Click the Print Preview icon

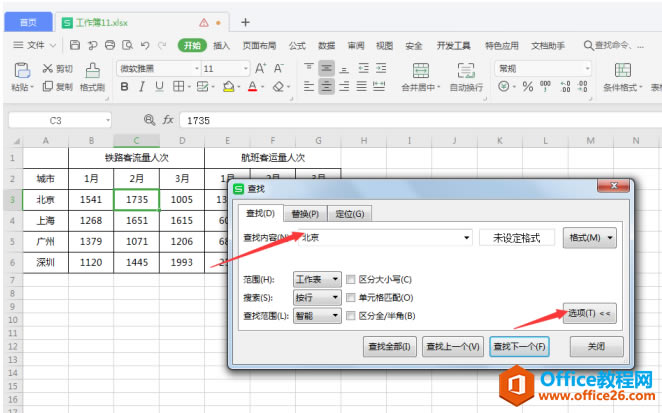127,45
